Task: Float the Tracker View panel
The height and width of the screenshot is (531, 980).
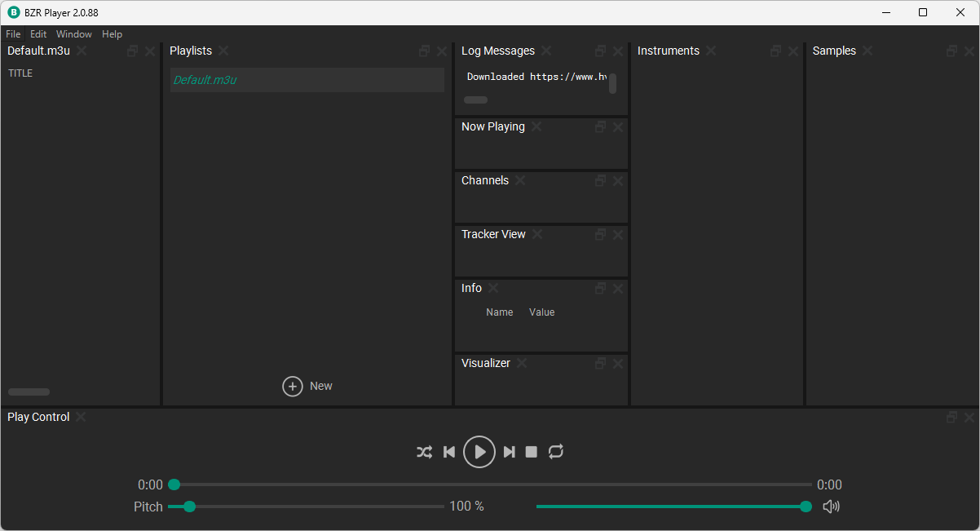Action: (x=600, y=235)
